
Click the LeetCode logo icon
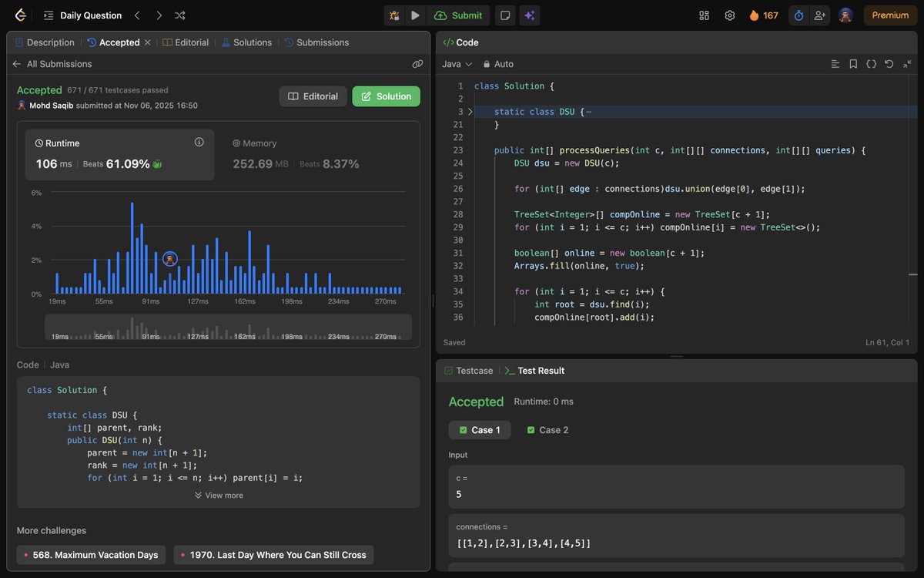[20, 15]
